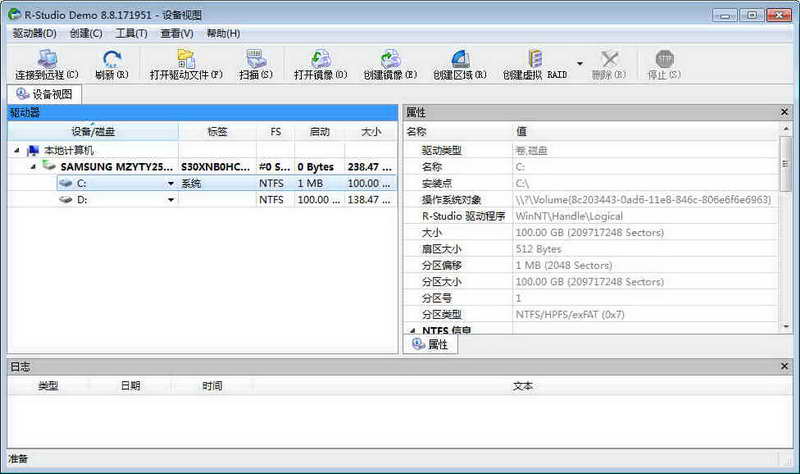
Task: Click the 本地计算机 computer icon
Action: (33, 151)
